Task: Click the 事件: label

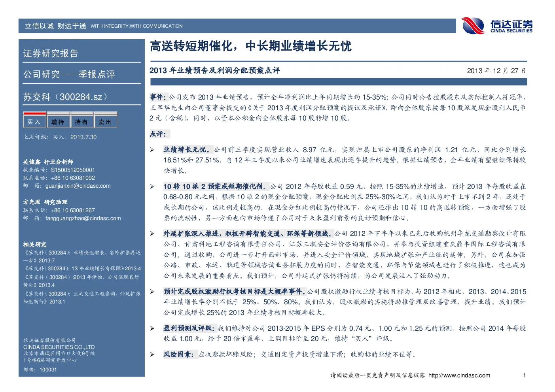Action: (158, 97)
